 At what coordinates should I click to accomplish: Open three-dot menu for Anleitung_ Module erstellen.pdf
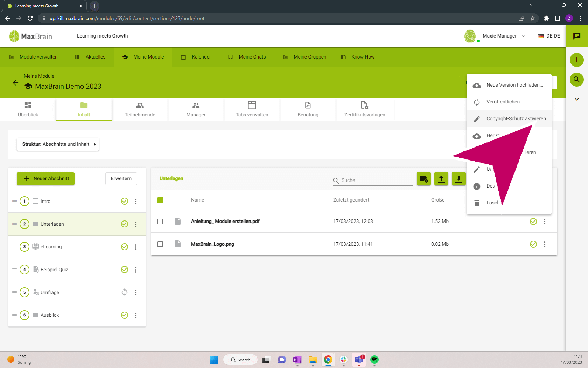pos(544,222)
